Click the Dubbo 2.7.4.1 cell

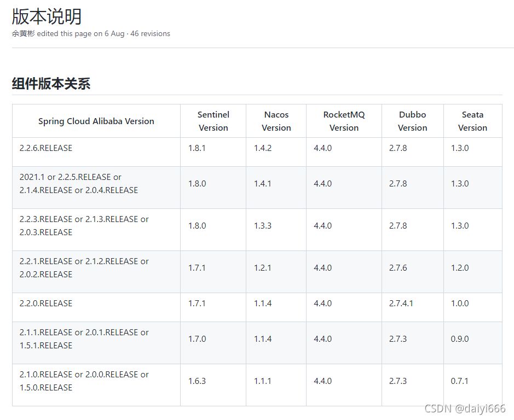[412, 307]
